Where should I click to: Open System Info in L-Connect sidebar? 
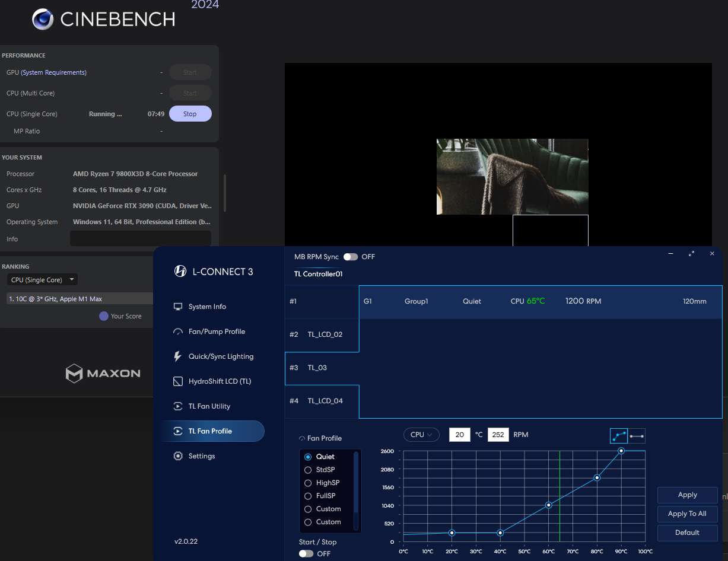207,307
